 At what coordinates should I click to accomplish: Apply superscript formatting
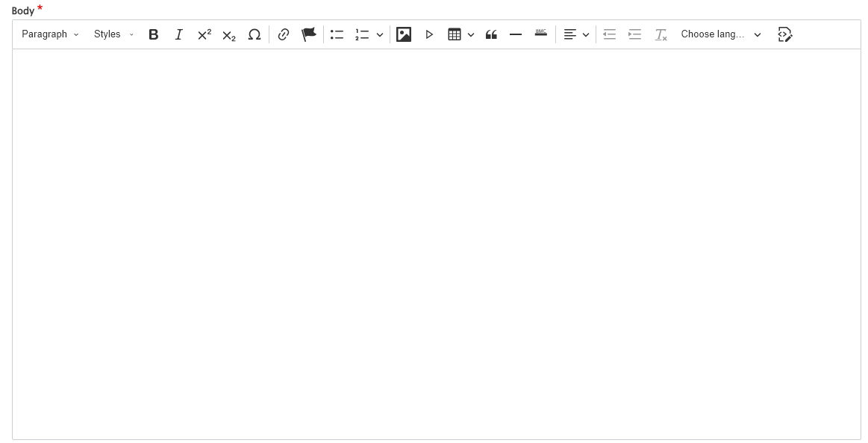[204, 34]
